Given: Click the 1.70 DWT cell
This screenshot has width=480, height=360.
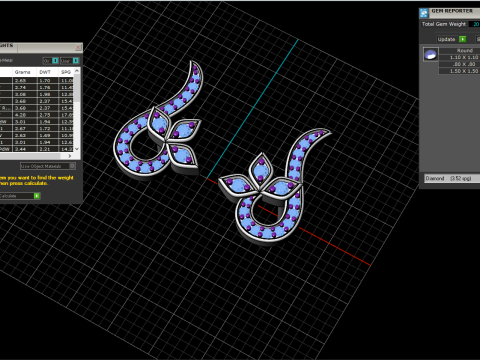Looking at the screenshot, I should (x=48, y=80).
